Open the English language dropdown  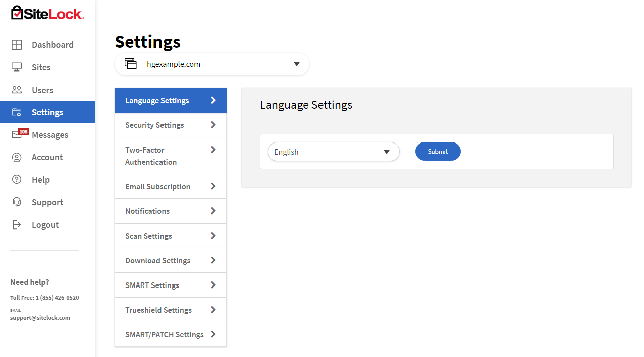click(334, 152)
